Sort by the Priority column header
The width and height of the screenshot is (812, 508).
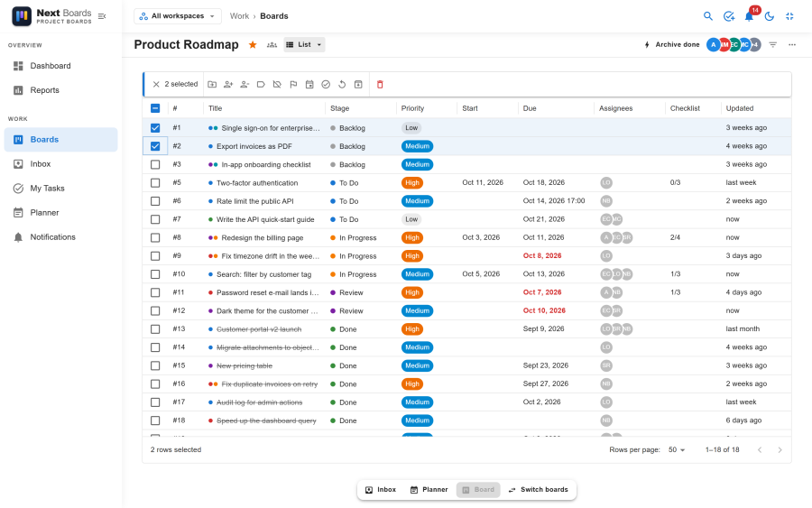[x=412, y=108]
